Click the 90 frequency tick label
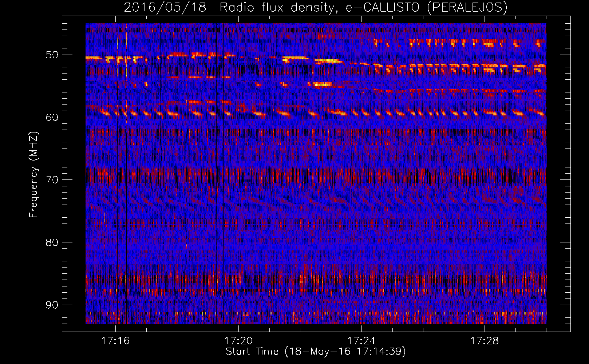Screen dimensions: 589x364 pyautogui.click(x=52, y=305)
